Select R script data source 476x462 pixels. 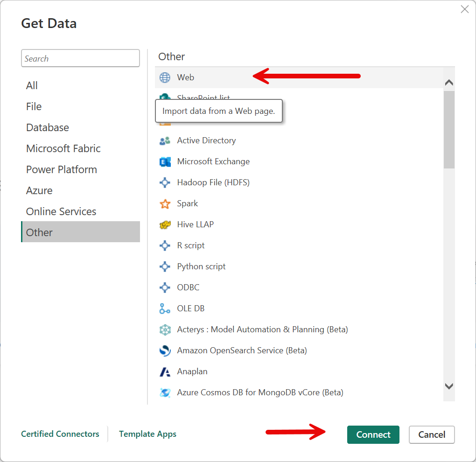pos(191,245)
